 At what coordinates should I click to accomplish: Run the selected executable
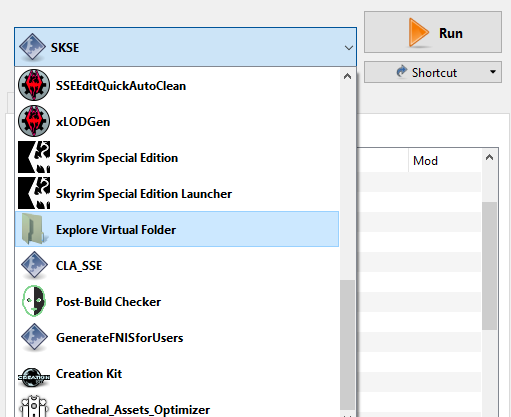coord(433,32)
